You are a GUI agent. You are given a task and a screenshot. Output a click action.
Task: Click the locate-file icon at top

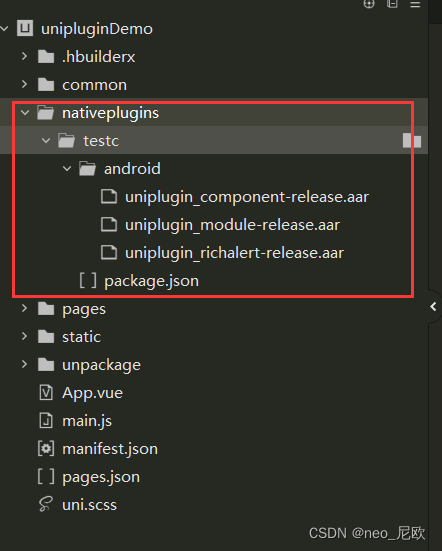(x=369, y=4)
